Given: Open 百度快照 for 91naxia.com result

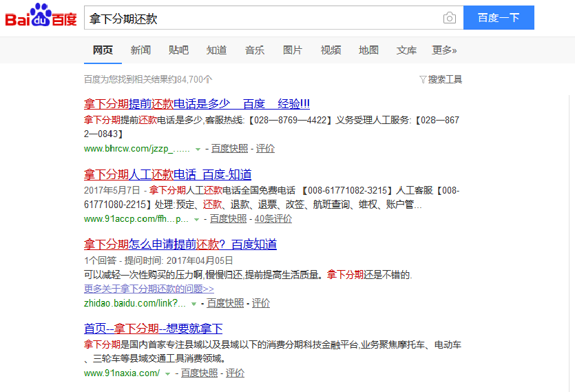Looking at the screenshot, I should click(199, 373).
